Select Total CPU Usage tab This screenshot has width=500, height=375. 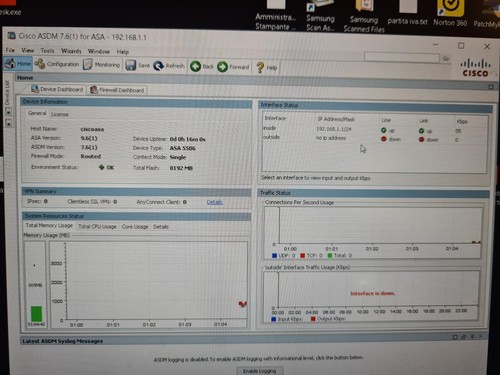[97, 226]
